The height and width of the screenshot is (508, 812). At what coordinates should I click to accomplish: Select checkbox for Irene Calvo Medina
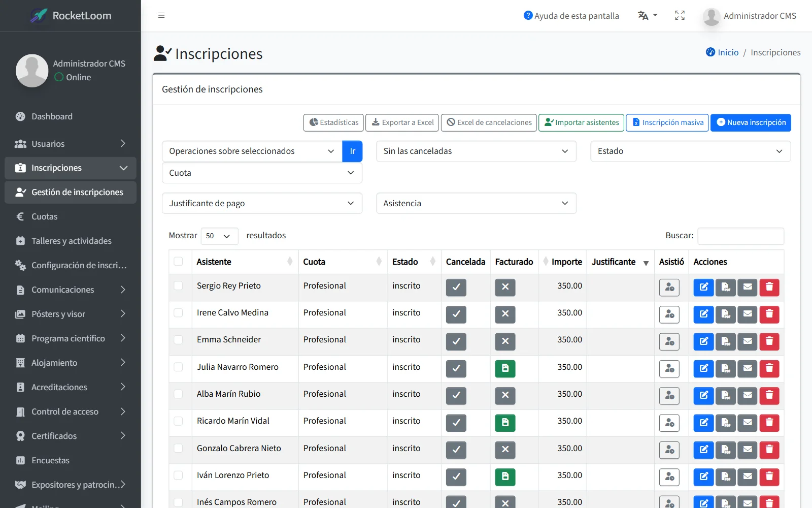pyautogui.click(x=178, y=312)
